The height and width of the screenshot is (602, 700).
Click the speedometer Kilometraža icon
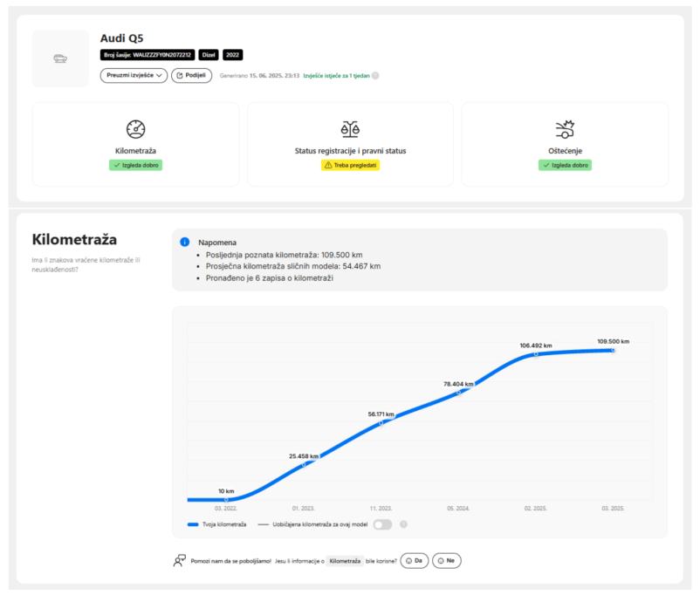[135, 129]
